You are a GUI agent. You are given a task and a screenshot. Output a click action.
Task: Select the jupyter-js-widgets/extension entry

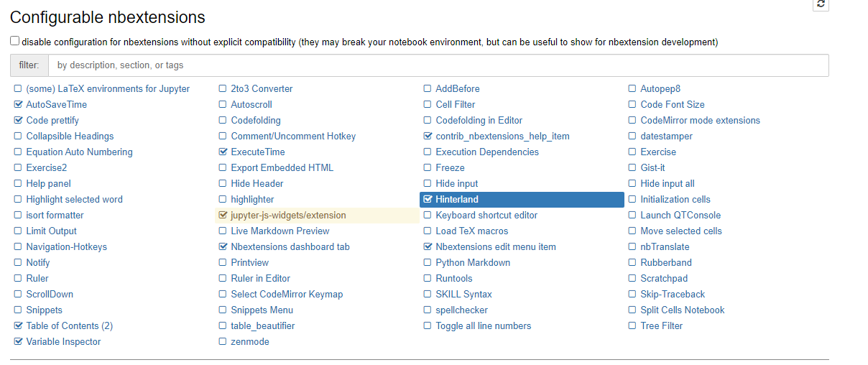point(288,215)
